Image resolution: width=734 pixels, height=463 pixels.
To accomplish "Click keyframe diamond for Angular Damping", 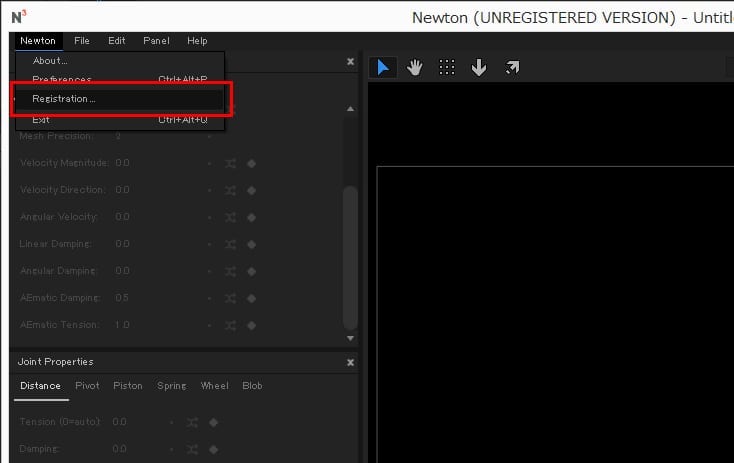I will pos(251,272).
